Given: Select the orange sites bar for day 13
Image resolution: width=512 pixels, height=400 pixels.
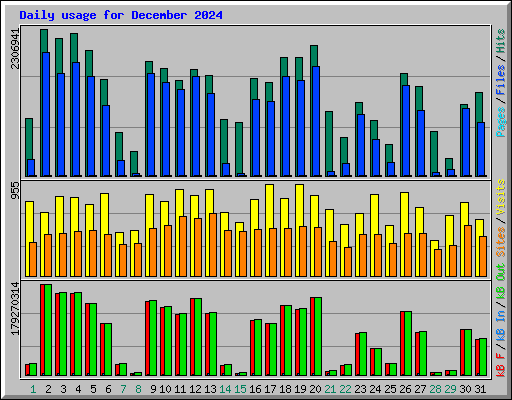Looking at the screenshot, I should pyautogui.click(x=213, y=245).
